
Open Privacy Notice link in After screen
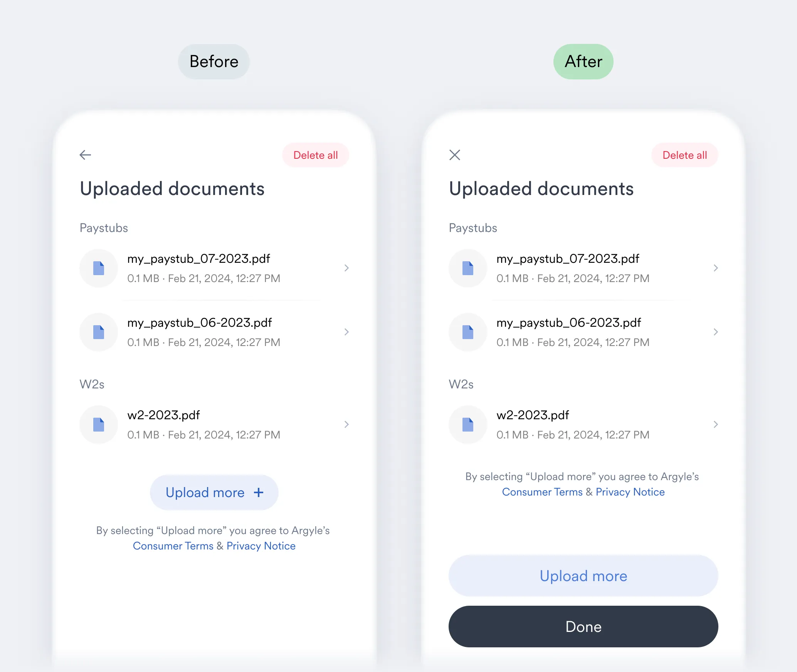tap(630, 492)
